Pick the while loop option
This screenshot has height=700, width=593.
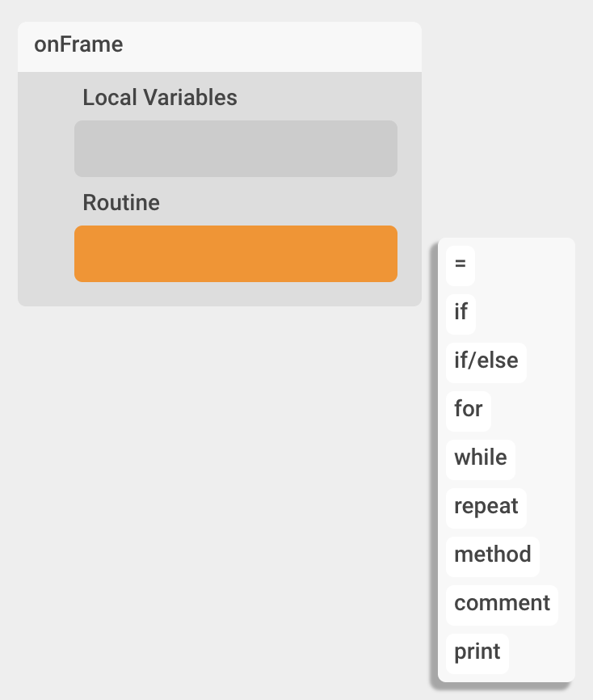[x=481, y=460]
